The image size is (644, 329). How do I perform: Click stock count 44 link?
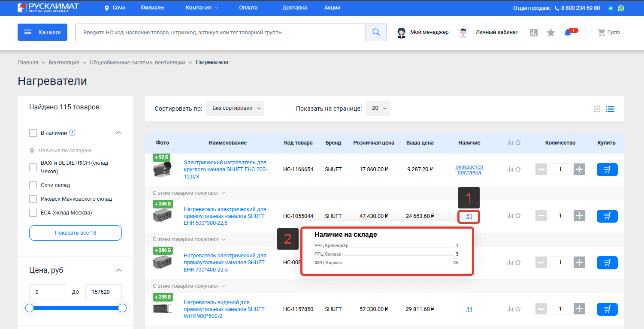(x=469, y=309)
